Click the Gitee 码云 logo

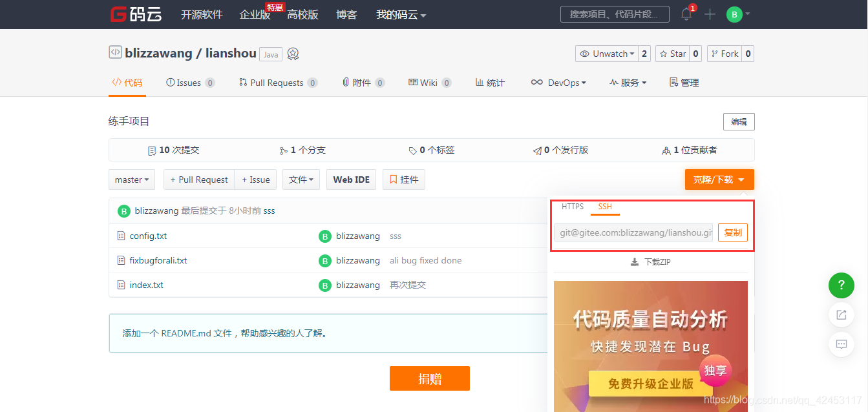point(136,14)
